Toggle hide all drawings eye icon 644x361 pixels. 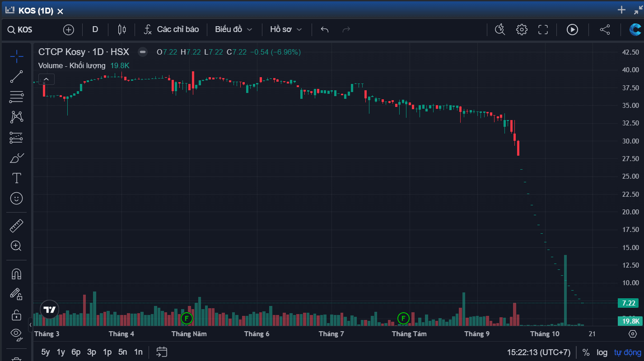click(x=17, y=334)
